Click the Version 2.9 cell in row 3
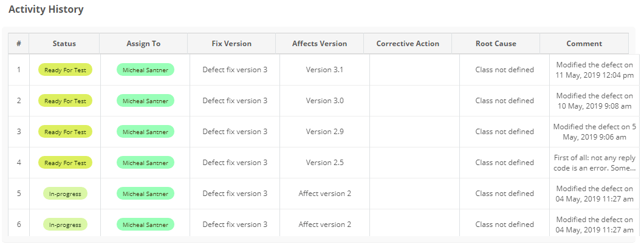 324,132
